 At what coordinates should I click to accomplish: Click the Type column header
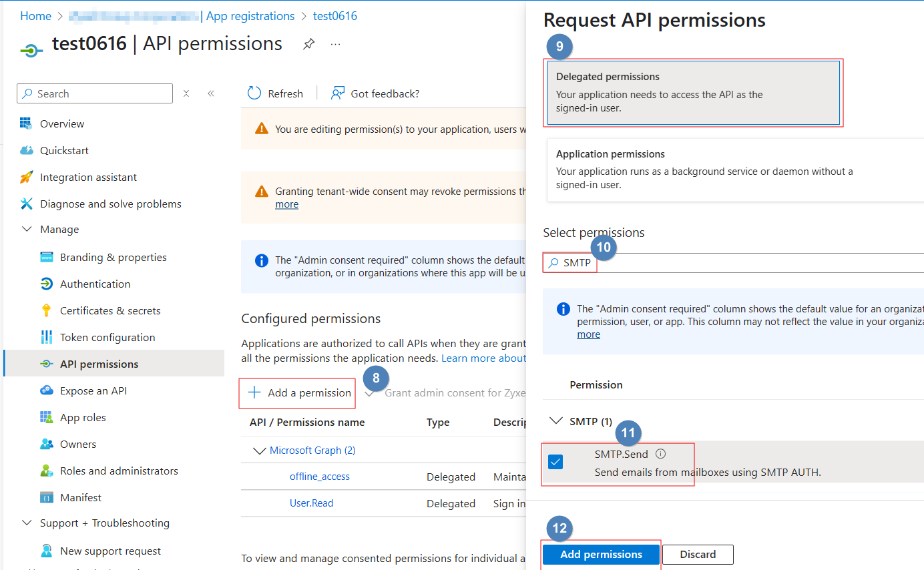tap(438, 422)
